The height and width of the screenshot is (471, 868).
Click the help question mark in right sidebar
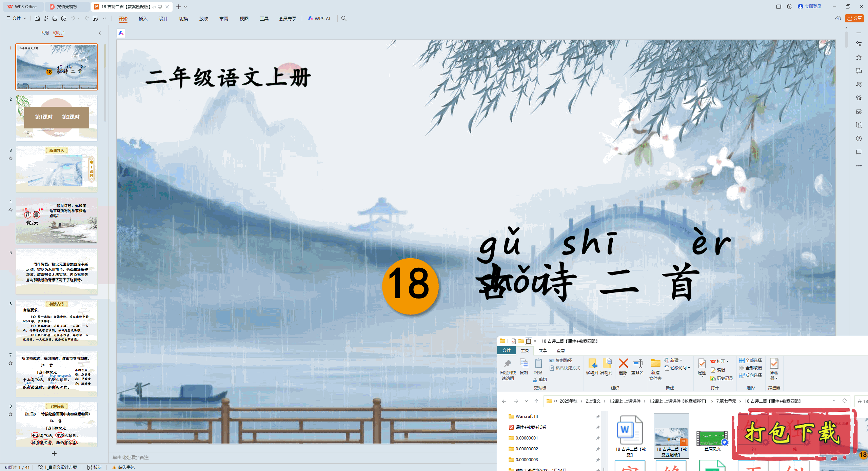859,139
